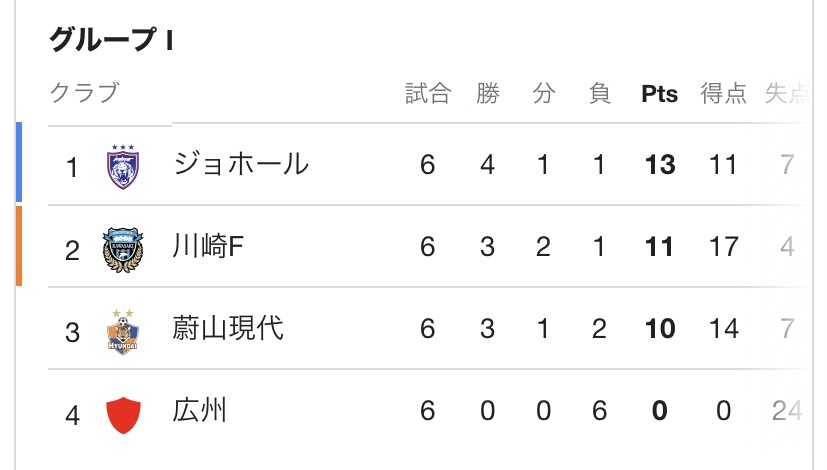Click the red Guangzhou shield icon
Viewport: 827px width, 470px height.
(x=124, y=412)
